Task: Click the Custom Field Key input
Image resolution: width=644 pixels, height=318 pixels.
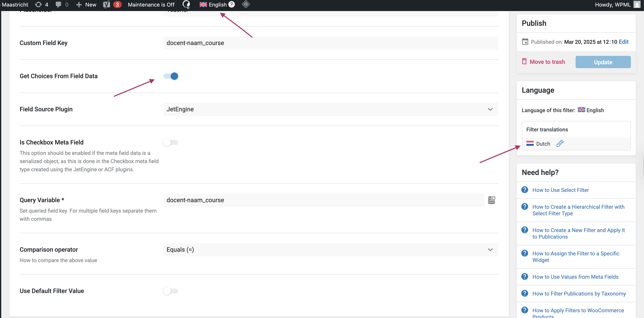Action: coord(330,43)
